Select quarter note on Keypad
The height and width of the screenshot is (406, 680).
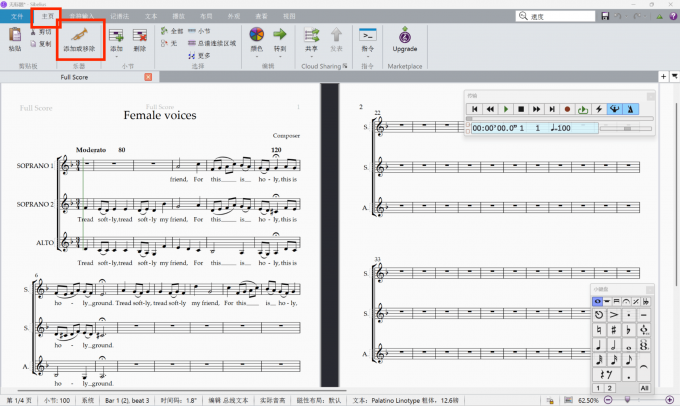(x=599, y=345)
